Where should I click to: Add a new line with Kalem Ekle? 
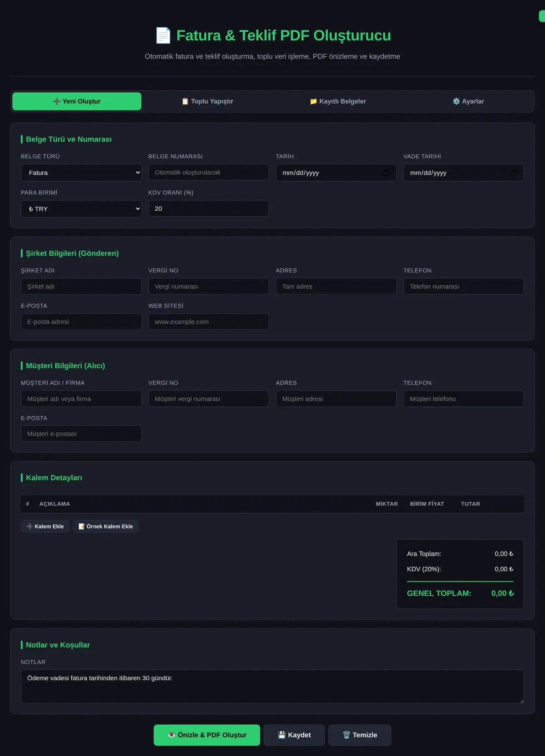tap(45, 526)
